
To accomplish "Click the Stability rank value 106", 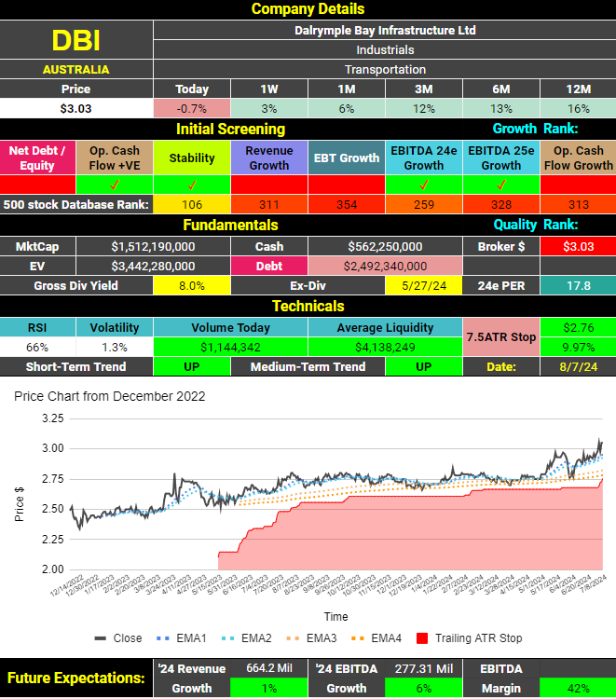I will click(x=192, y=205).
